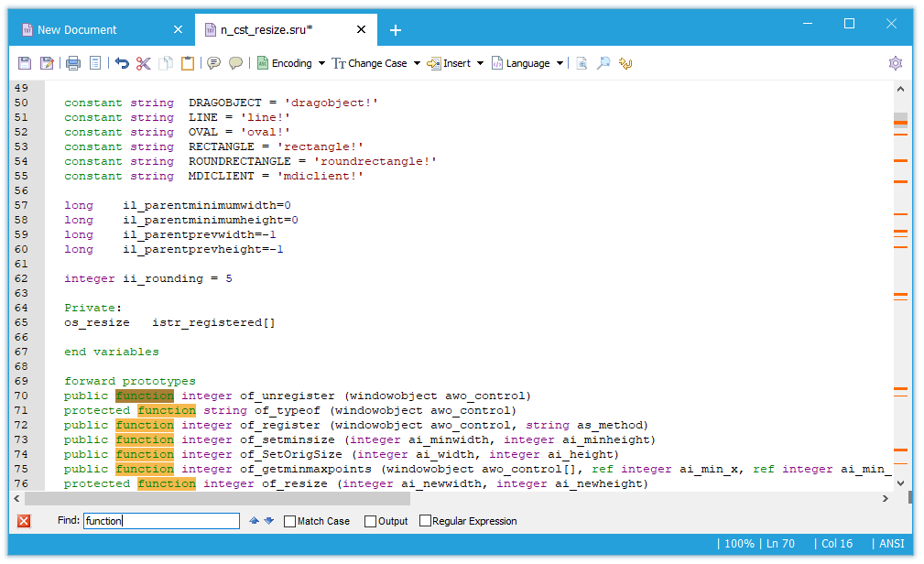Click the Print icon in toolbar
Image resolution: width=924 pixels, height=564 pixels.
pyautogui.click(x=73, y=63)
